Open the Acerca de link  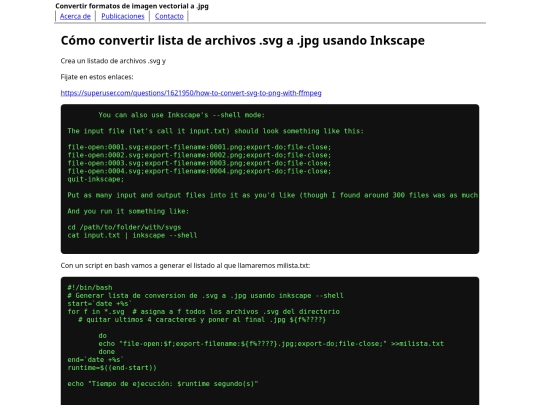(75, 16)
